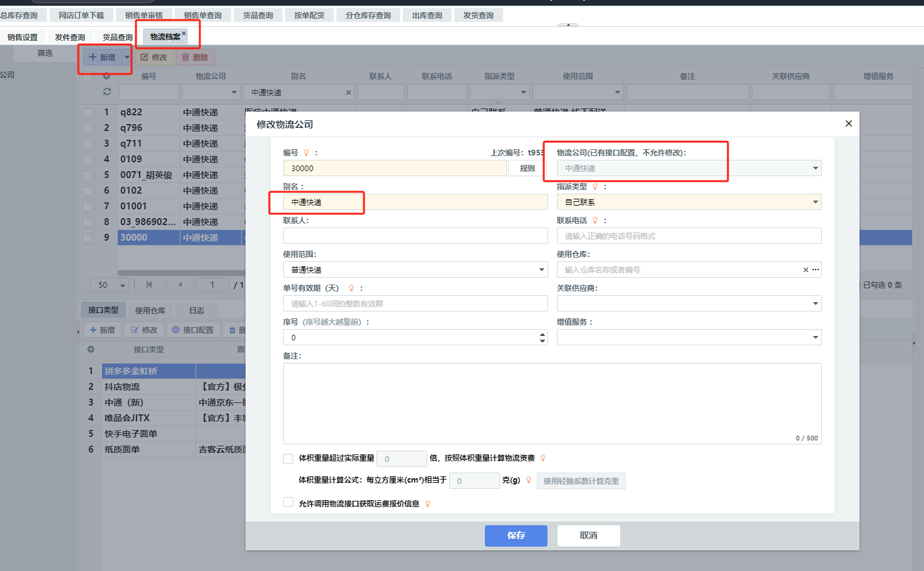The image size is (924, 571).
Task: Open warehouse picker ellipsis in 使用仓库
Action: 816,270
